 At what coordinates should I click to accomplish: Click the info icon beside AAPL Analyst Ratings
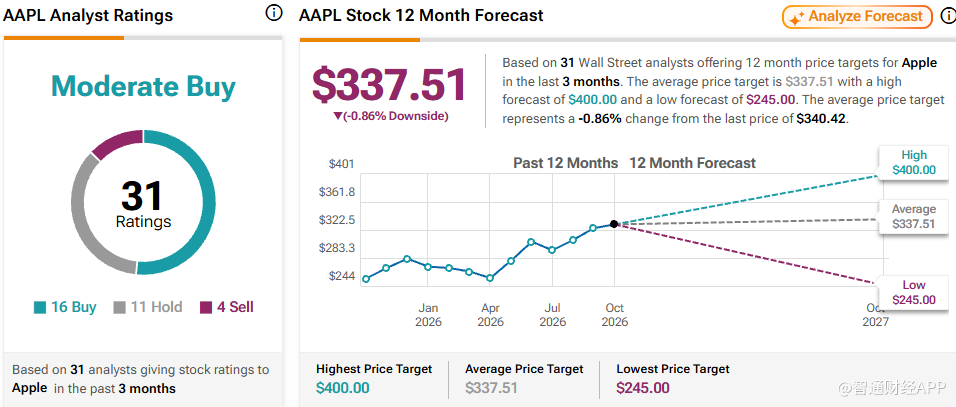click(274, 13)
